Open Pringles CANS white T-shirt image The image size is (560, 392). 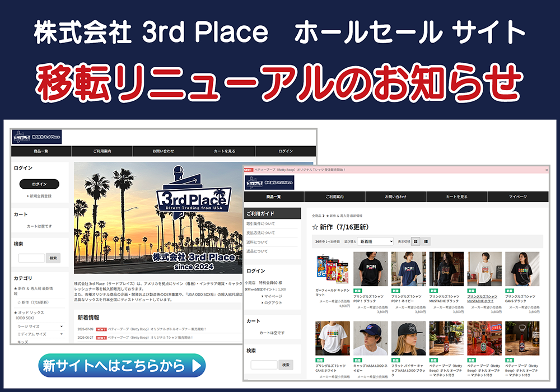click(333, 338)
